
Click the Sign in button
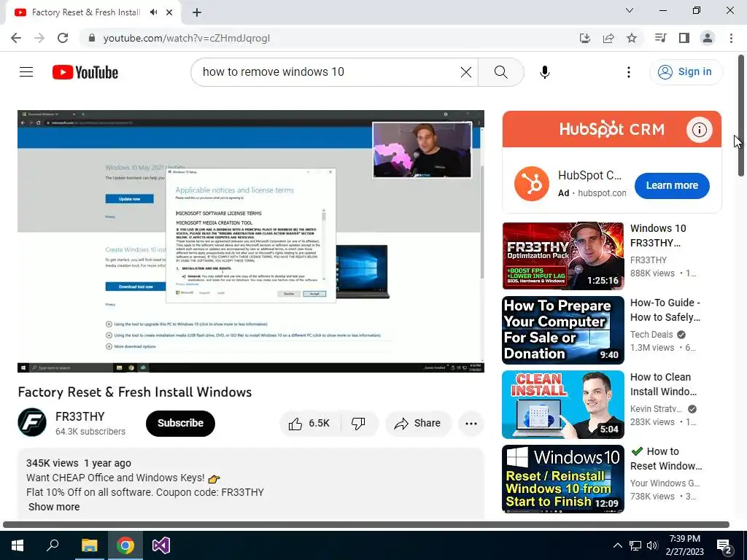[686, 72]
